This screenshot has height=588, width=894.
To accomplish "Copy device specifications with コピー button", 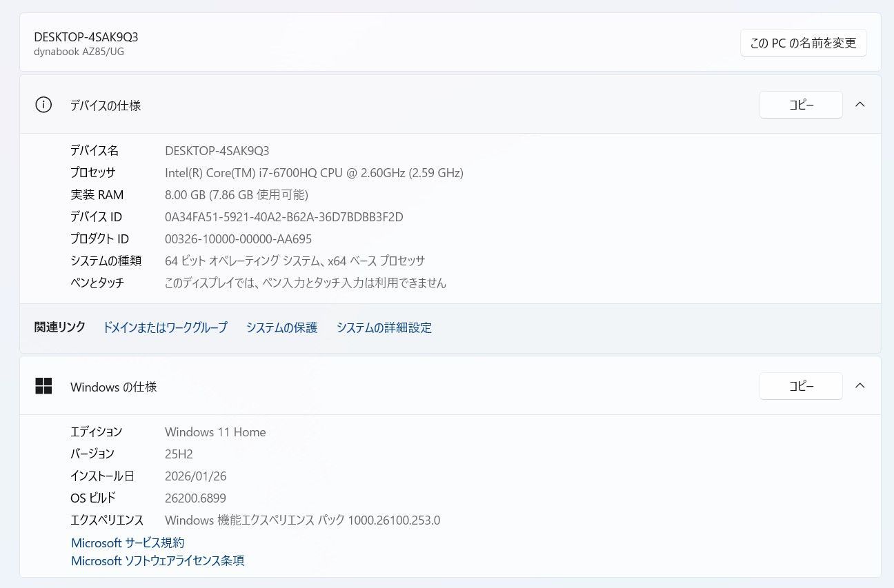I will (801, 105).
